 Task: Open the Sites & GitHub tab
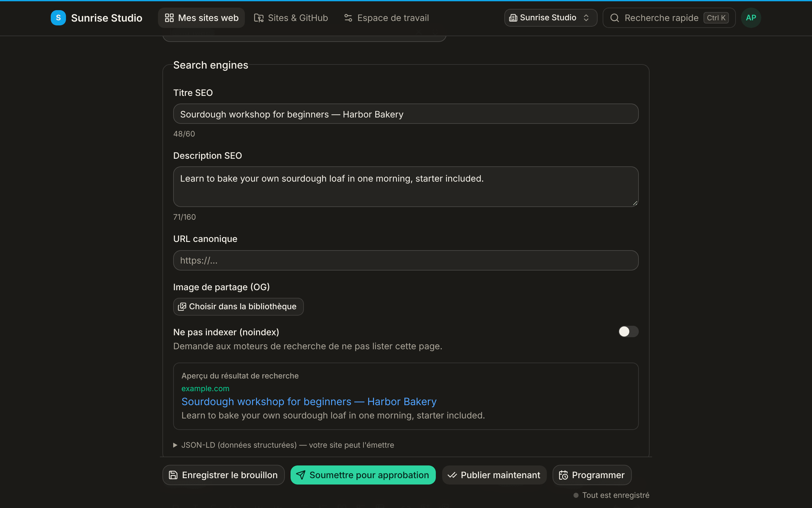[291, 18]
